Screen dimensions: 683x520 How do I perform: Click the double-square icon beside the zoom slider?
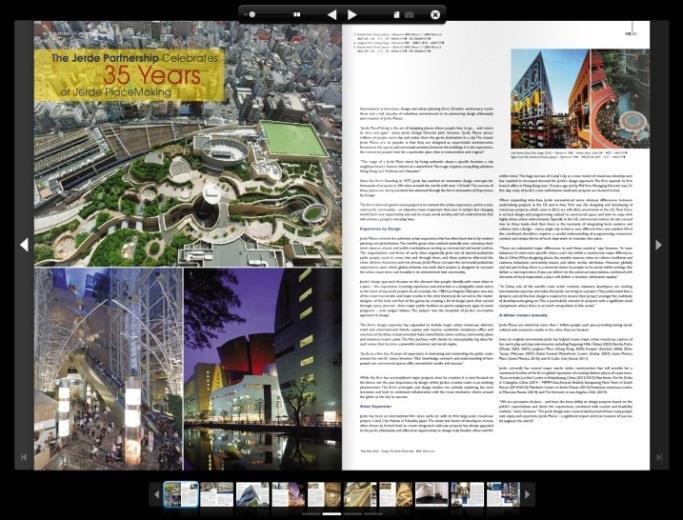coord(297,14)
